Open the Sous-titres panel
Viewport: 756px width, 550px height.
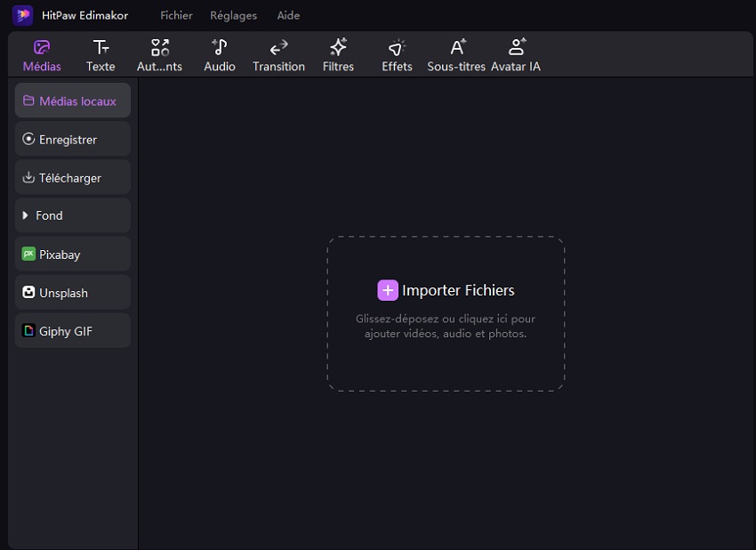(x=456, y=55)
